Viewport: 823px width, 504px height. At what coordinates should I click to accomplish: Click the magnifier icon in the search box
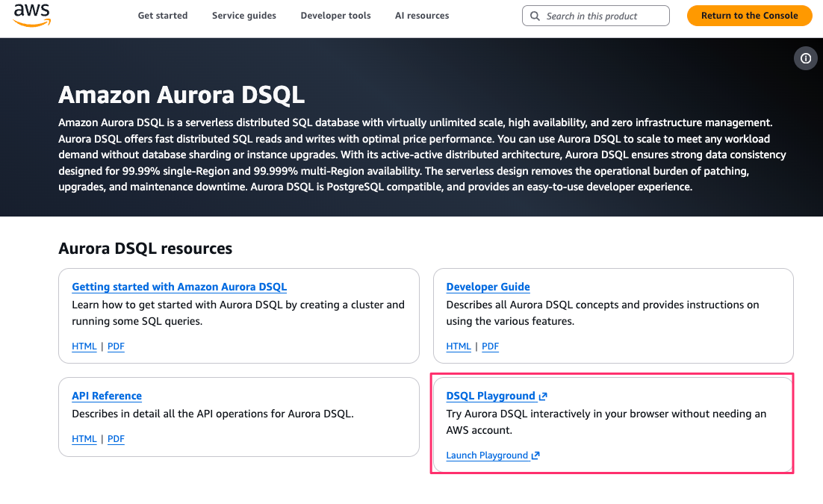(535, 16)
